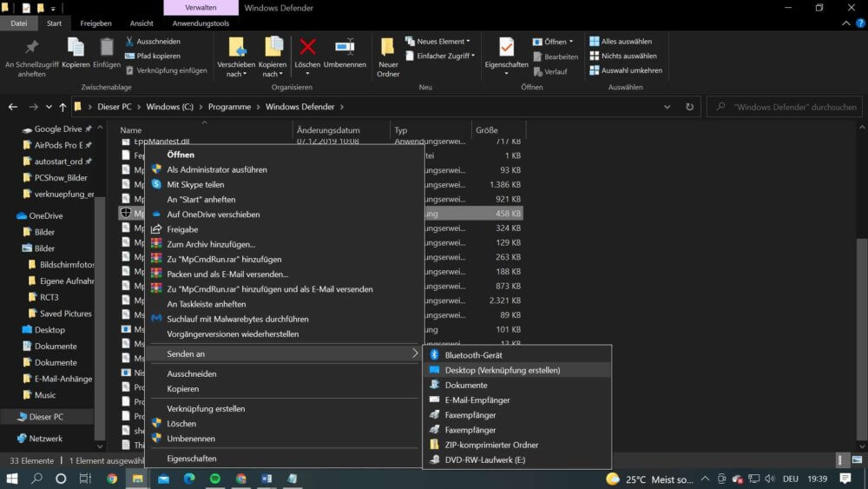Viewport: 868px width, 489px height.
Task: Click Verknüpfung erstellen in context menu
Action: (284, 409)
